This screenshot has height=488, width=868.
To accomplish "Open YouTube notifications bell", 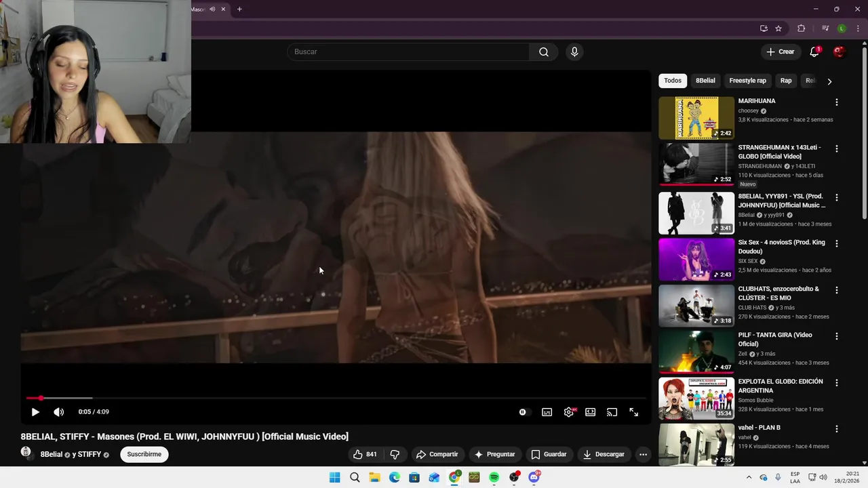I will point(814,52).
